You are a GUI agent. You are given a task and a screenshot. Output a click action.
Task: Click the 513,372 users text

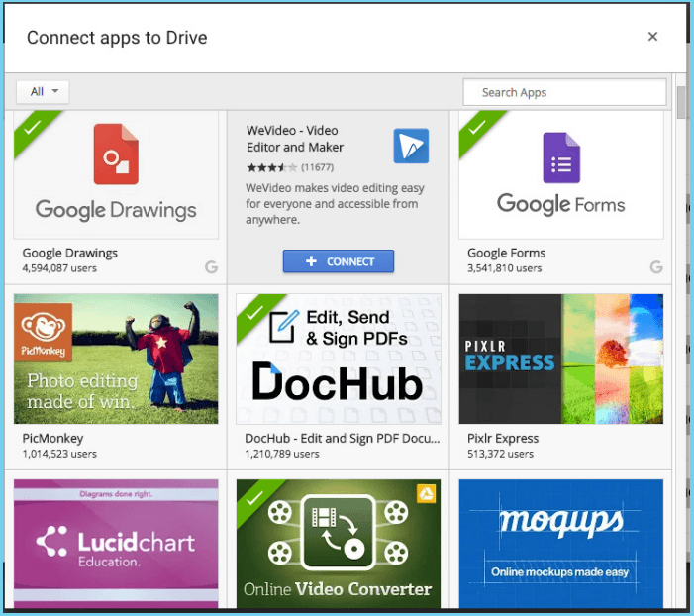(x=501, y=454)
